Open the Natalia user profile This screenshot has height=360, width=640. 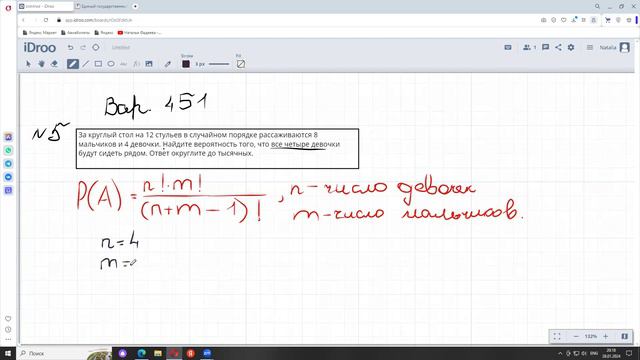[x=615, y=47]
